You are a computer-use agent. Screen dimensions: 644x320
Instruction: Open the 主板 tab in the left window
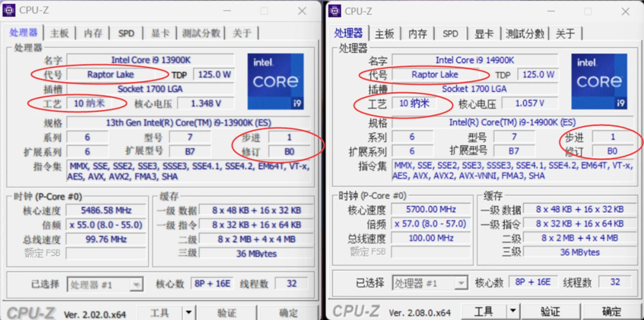click(59, 33)
